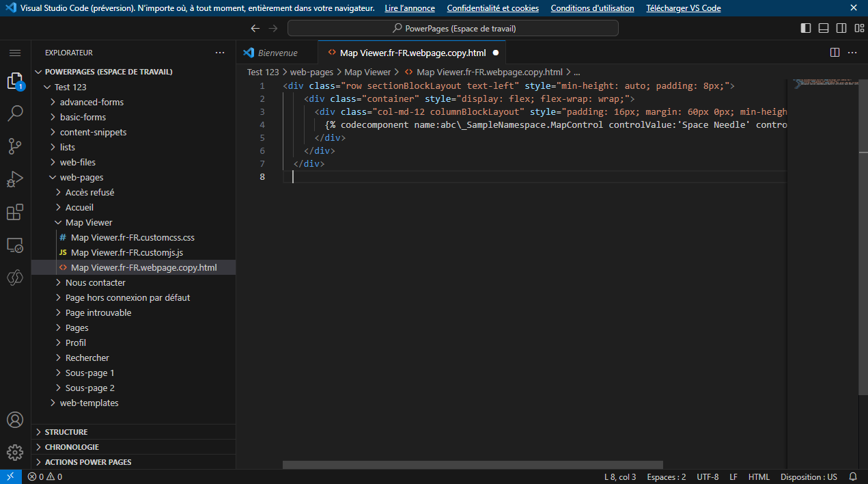Open Source Control from the activity bar
This screenshot has height=484, width=868.
coord(15,146)
